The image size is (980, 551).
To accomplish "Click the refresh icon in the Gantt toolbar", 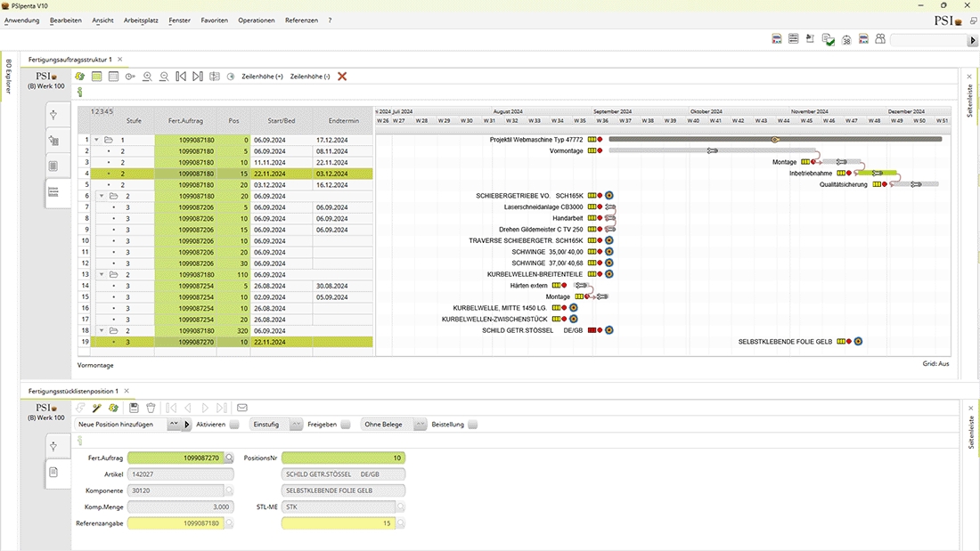I will tap(80, 77).
